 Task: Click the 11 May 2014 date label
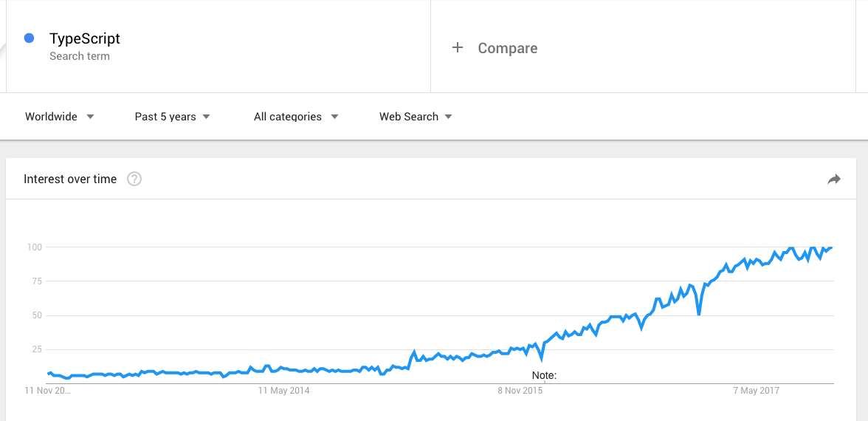pos(284,391)
